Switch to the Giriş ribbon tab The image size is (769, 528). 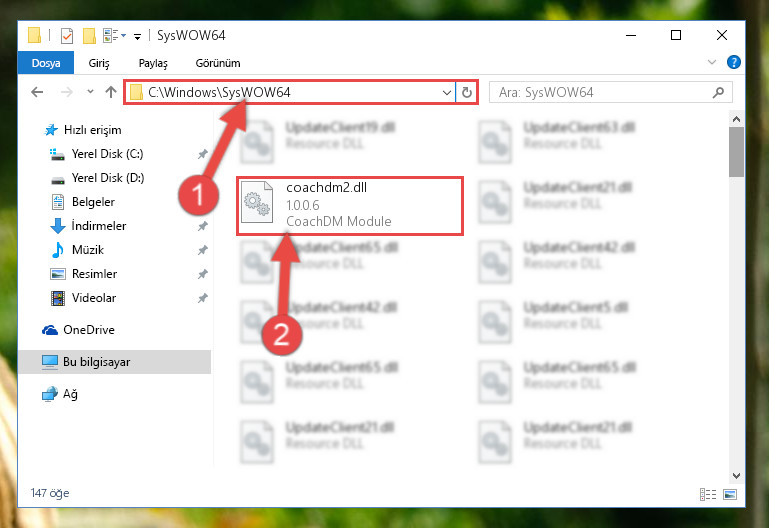(99, 63)
